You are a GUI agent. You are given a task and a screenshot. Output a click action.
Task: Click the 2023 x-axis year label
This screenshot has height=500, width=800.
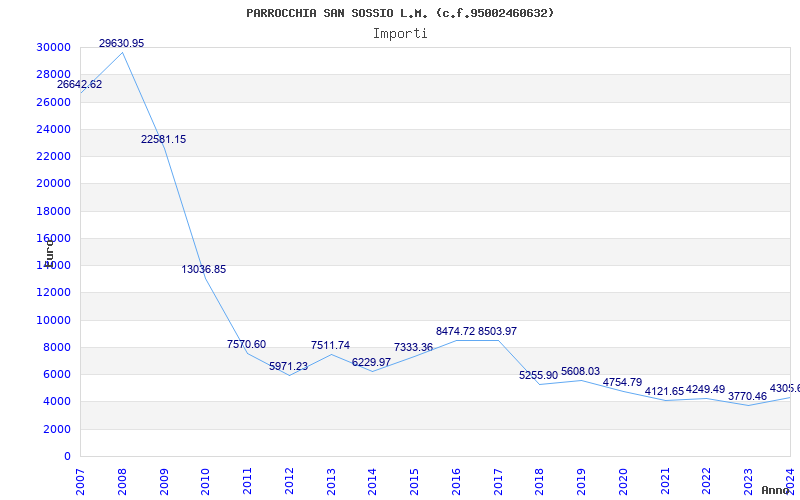pos(749,481)
